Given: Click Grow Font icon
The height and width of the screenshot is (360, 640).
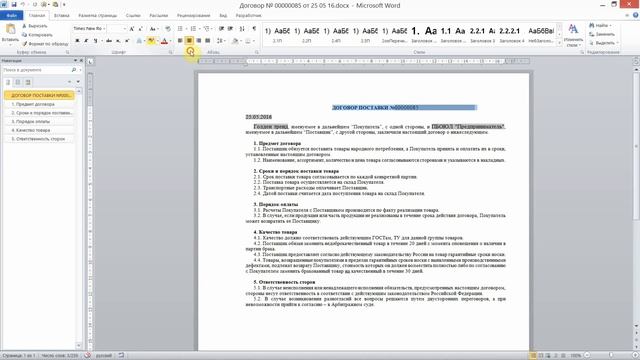Looking at the screenshot, I should tap(132, 29).
